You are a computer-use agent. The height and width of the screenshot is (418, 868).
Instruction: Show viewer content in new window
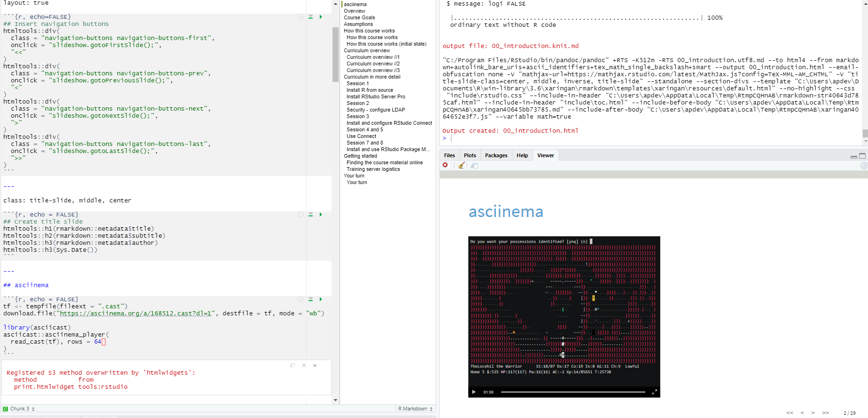(x=474, y=166)
